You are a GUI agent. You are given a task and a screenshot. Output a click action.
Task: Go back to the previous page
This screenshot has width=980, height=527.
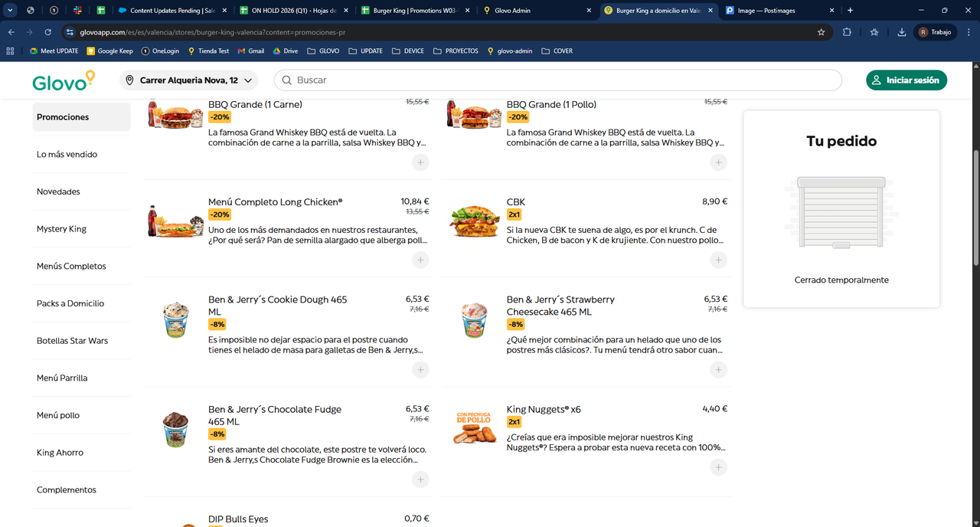tap(11, 32)
